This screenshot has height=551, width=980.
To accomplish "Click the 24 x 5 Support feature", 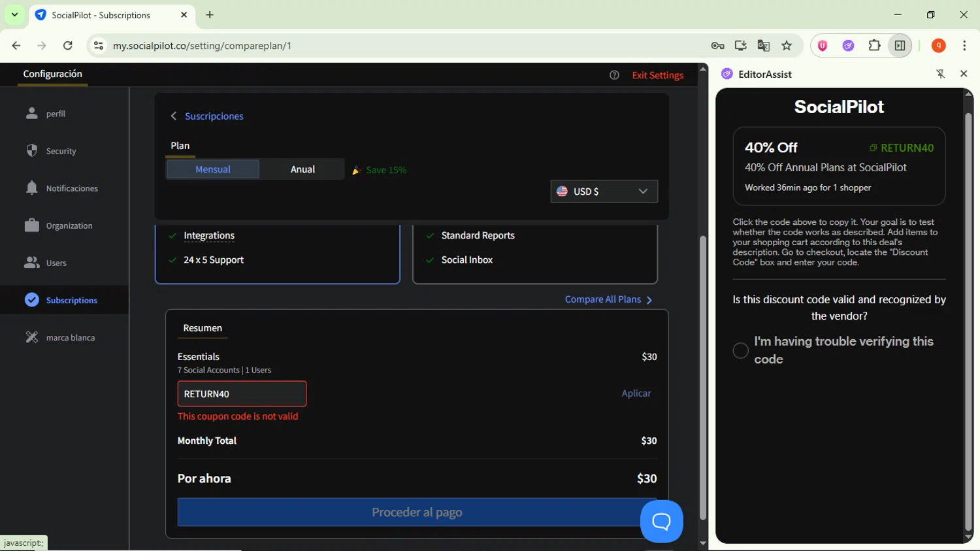I will tap(214, 259).
